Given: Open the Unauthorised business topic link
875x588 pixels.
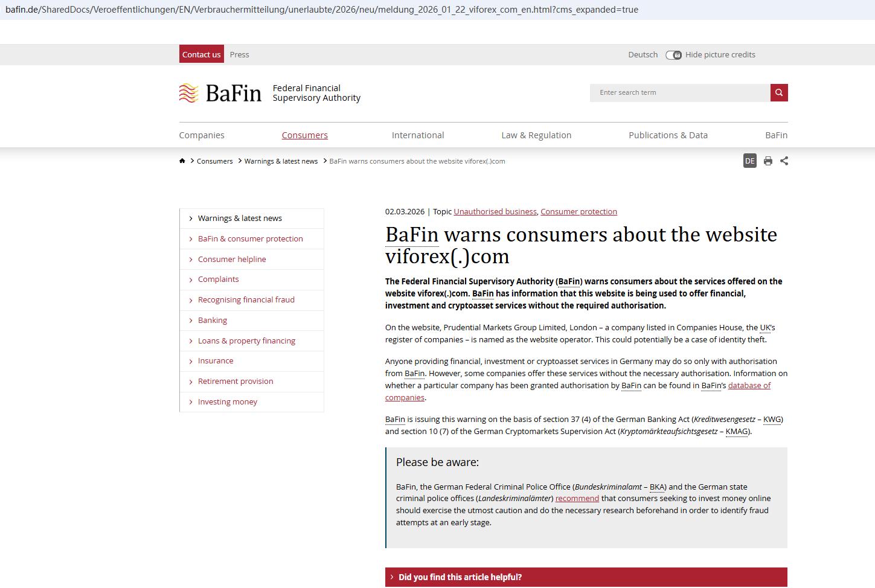Looking at the screenshot, I should [x=495, y=212].
